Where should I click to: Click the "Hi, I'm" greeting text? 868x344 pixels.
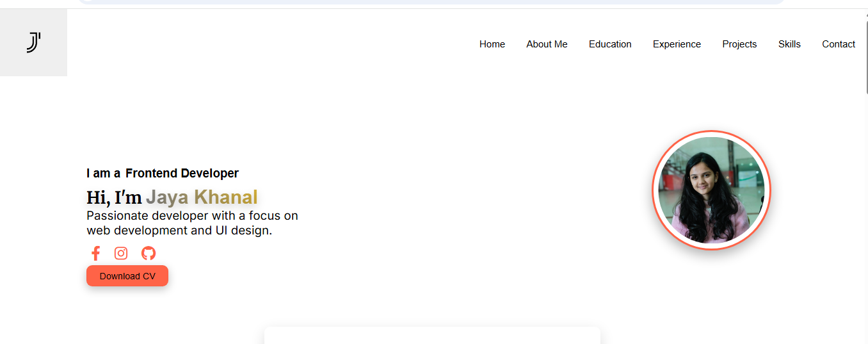click(x=114, y=198)
